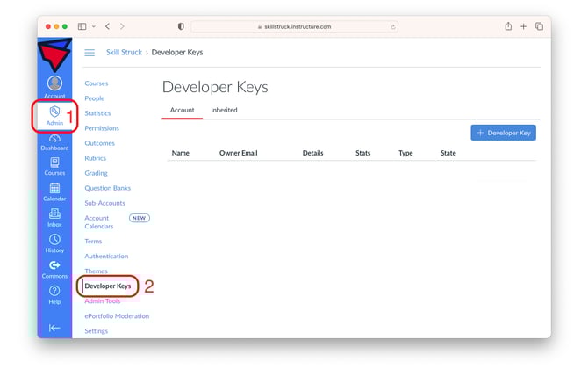The height and width of the screenshot is (369, 588).
Task: Open People in the account menu
Action: [95, 98]
